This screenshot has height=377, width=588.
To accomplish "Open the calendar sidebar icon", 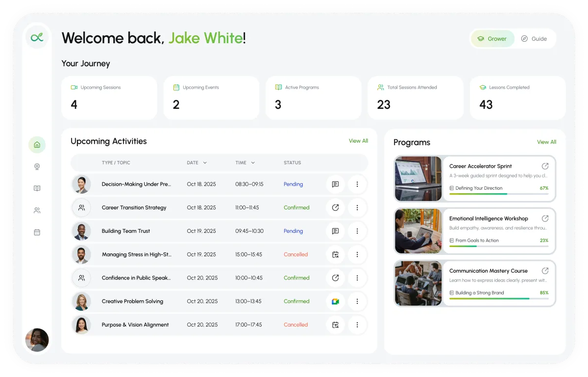I will 37,232.
